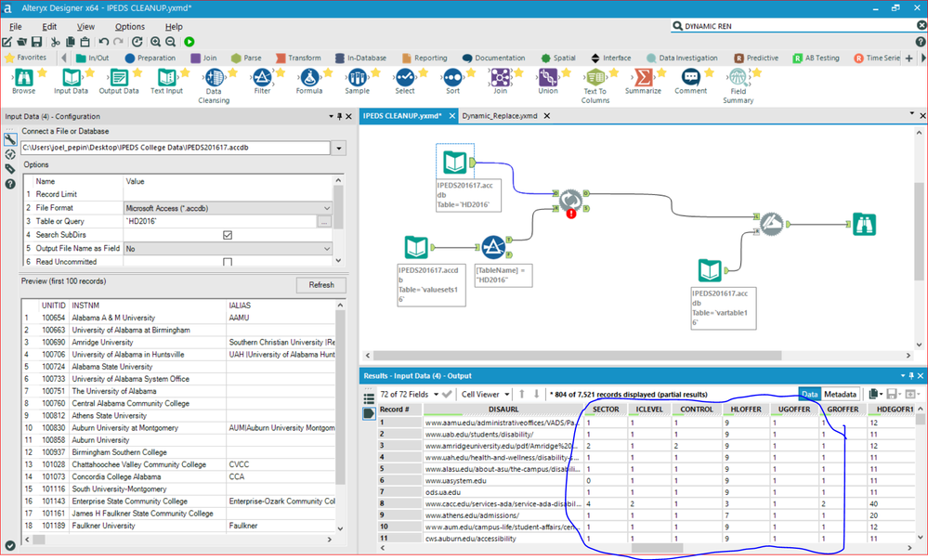Select the Output Data tool in the palette

[x=119, y=81]
